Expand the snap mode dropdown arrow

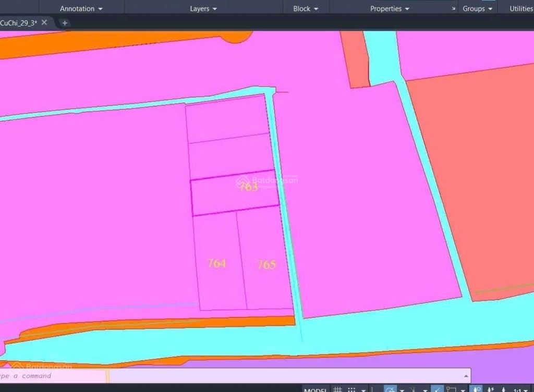point(363,389)
